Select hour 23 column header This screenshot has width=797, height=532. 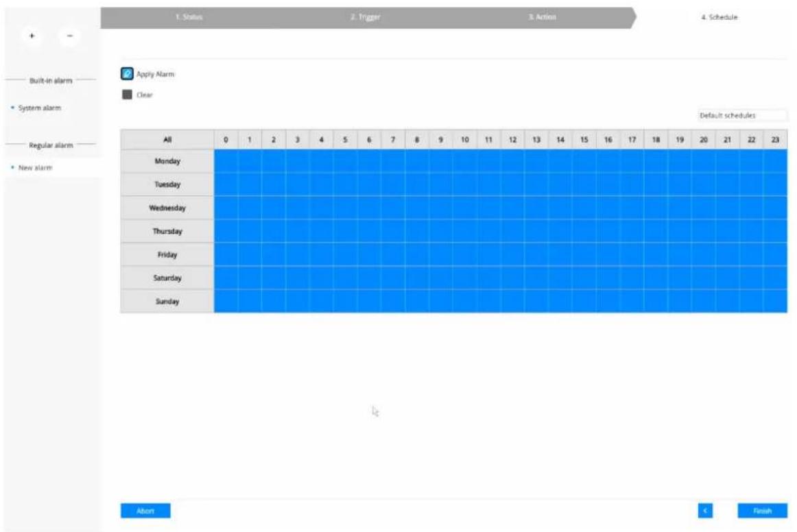[775, 140]
